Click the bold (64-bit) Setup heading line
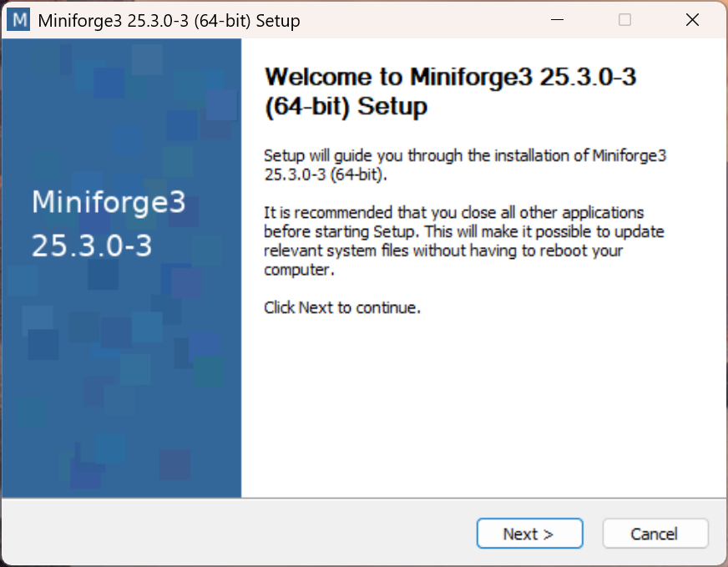The image size is (728, 567). tap(346, 107)
